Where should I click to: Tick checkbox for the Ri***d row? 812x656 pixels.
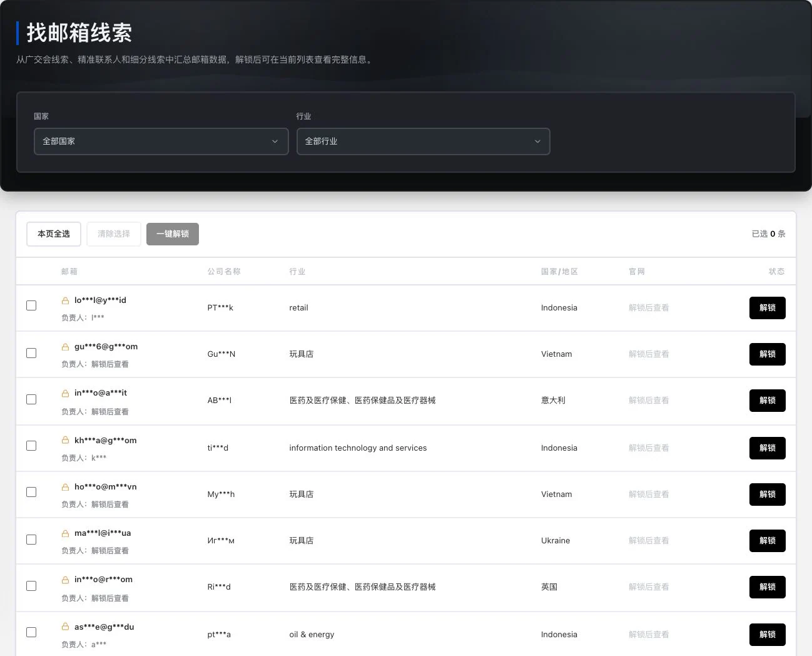coord(31,586)
